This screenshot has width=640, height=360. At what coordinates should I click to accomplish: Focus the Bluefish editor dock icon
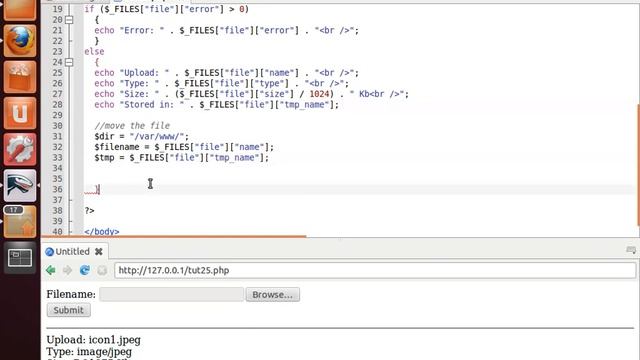point(20,186)
